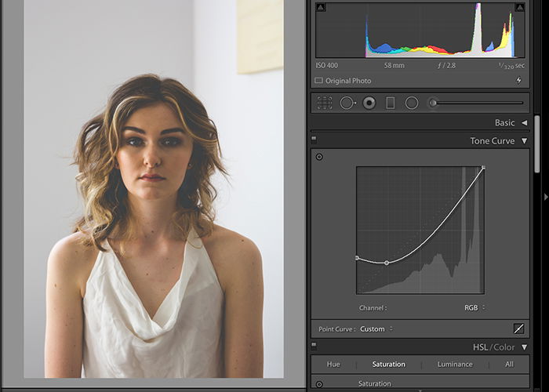Activate the Red Eye Correction tool
Screen dimensions: 549x392
click(369, 103)
